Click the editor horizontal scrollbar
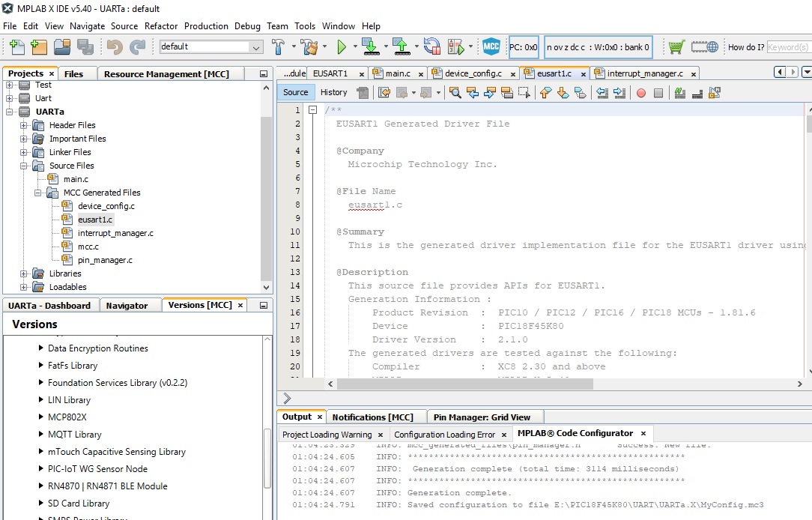This screenshot has width=812, height=520. 464,384
